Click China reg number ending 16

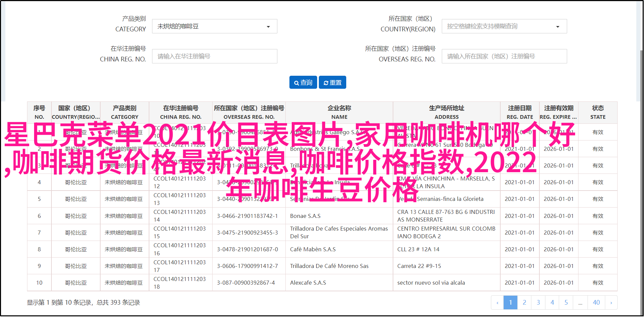(179, 249)
